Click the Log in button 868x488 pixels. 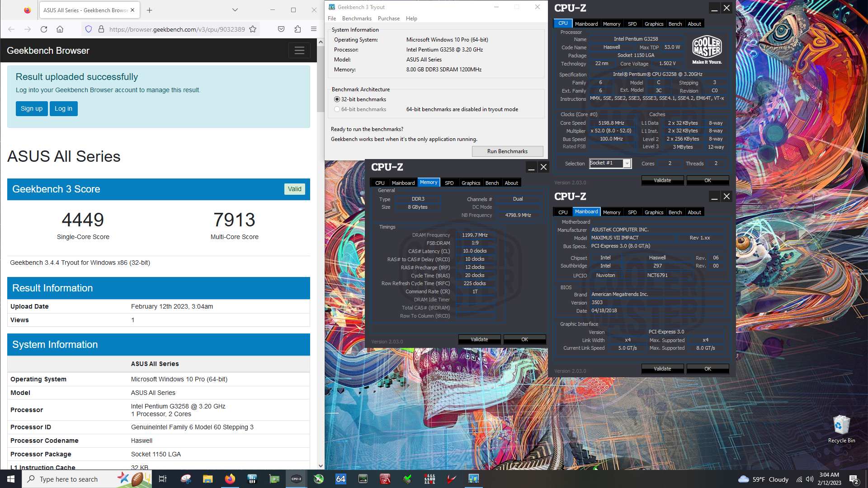click(64, 108)
